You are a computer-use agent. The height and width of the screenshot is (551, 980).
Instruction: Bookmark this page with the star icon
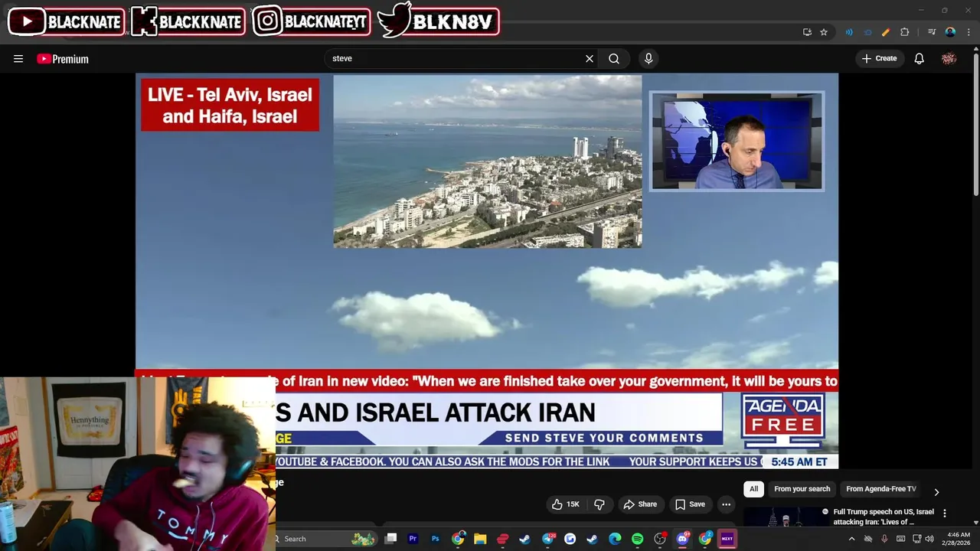[824, 32]
